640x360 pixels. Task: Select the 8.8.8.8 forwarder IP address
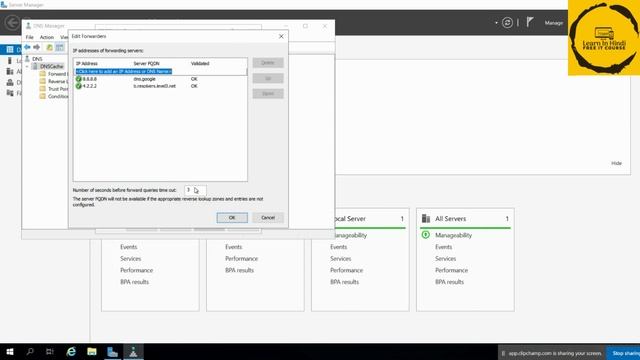[x=90, y=79]
